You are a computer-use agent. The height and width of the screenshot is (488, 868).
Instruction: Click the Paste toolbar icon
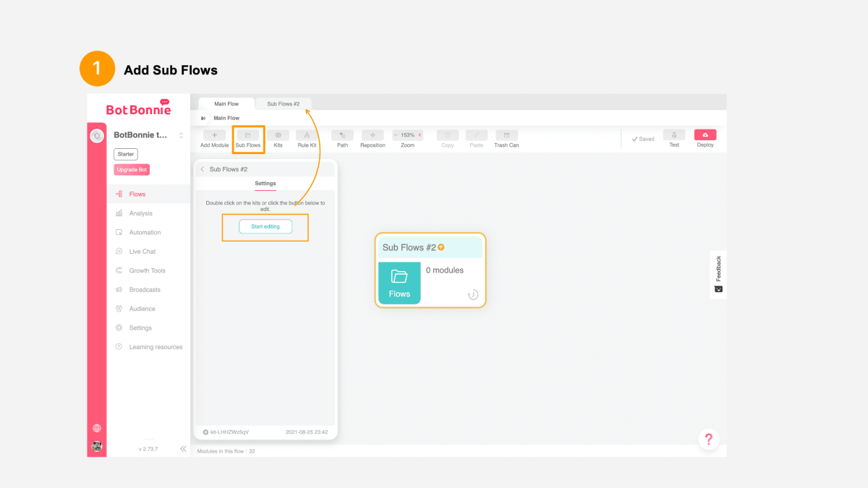(477, 135)
